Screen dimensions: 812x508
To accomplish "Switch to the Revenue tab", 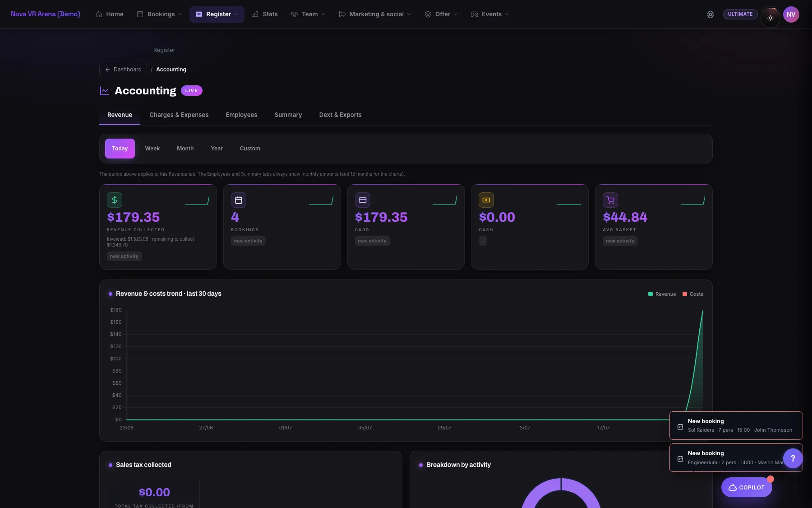I will pyautogui.click(x=120, y=115).
